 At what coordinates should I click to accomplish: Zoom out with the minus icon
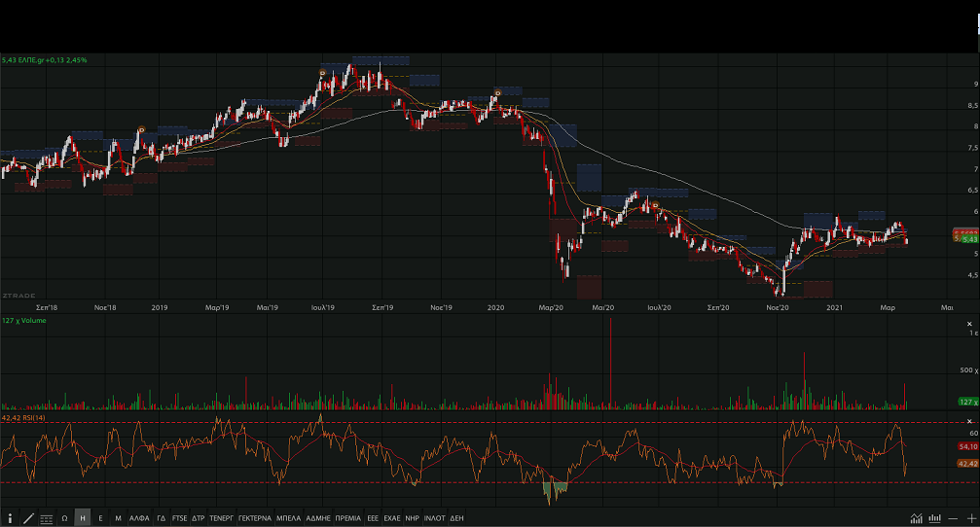(x=953, y=518)
